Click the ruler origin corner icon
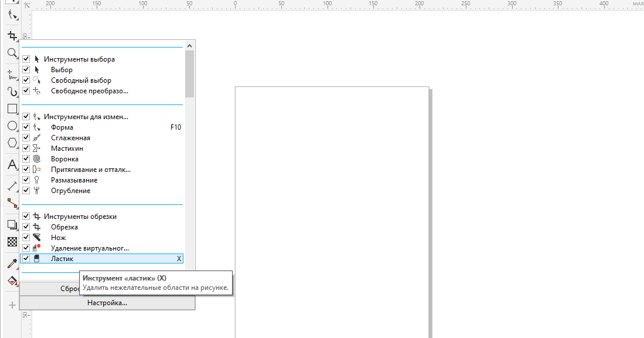The height and width of the screenshot is (338, 644). point(27,5)
